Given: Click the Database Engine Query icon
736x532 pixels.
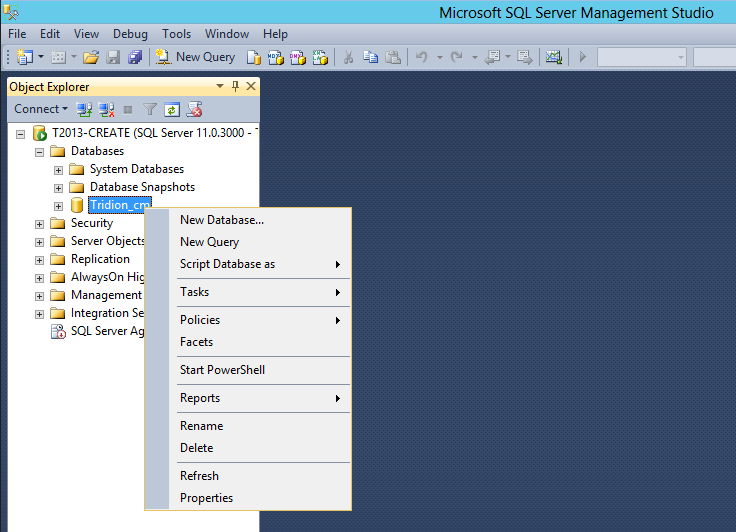Looking at the screenshot, I should [254, 57].
